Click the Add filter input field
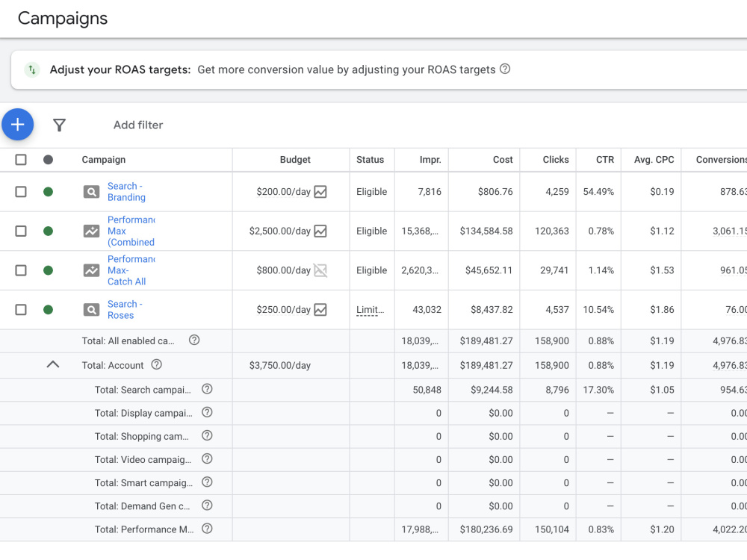The height and width of the screenshot is (560, 747). [x=138, y=125]
